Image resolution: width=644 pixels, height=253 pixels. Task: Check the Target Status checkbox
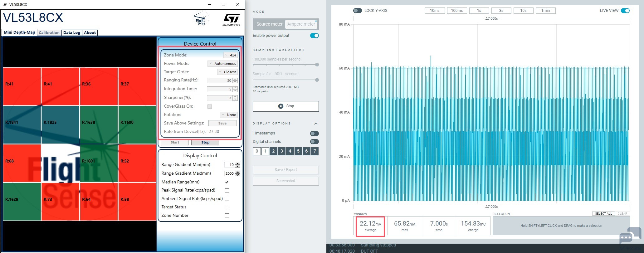click(227, 207)
